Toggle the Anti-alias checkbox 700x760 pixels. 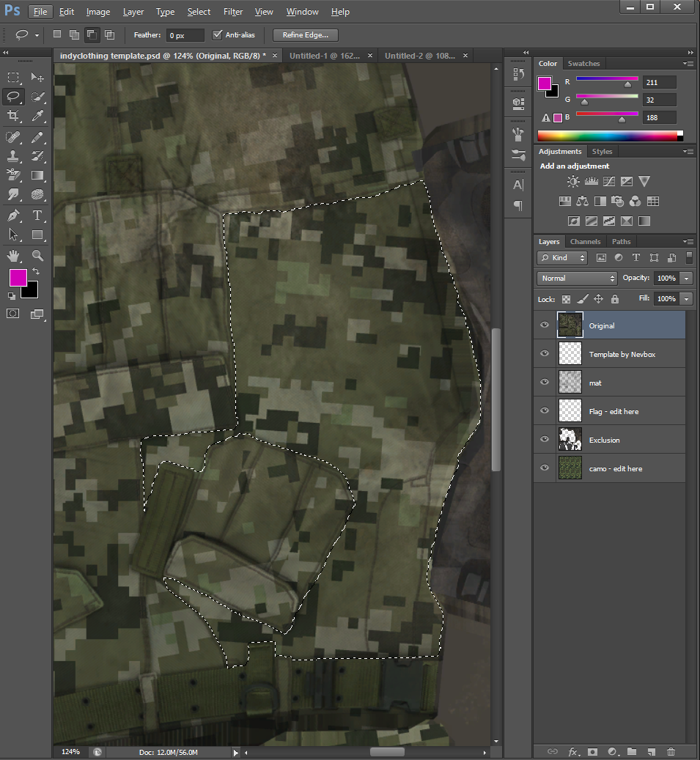coord(217,34)
